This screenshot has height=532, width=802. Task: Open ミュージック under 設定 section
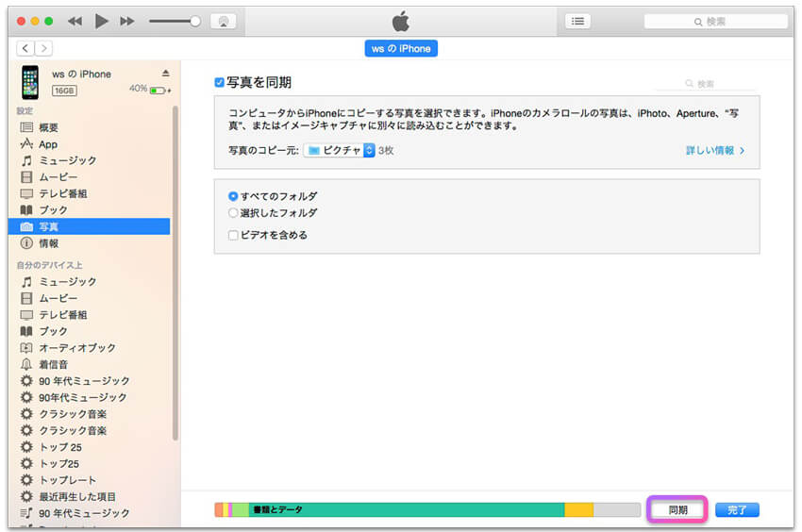tap(89, 160)
